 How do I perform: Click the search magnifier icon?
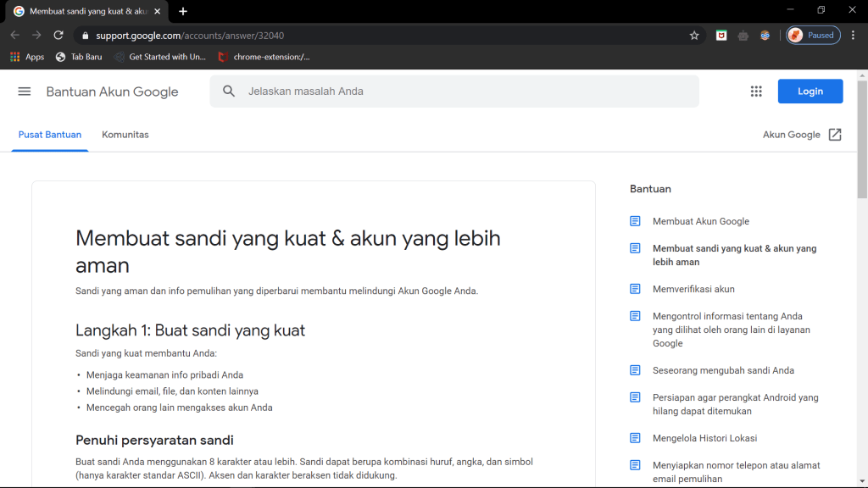(229, 91)
